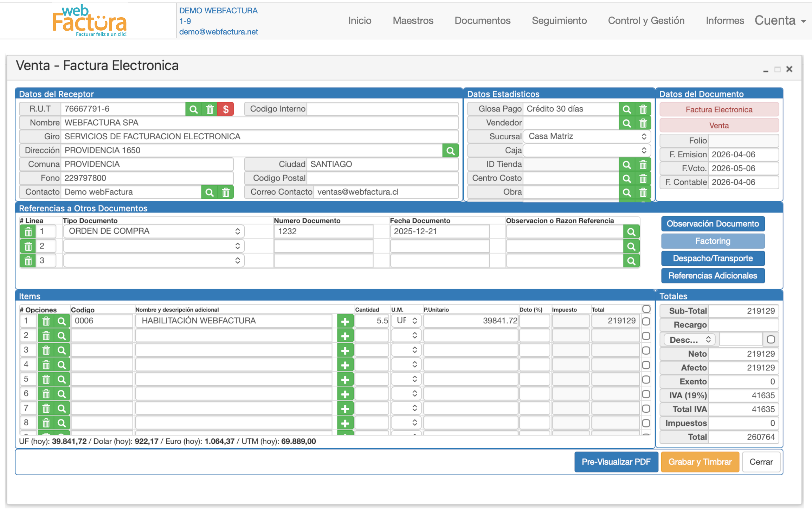Viewport: 812px width, 520px height.
Task: Click the Folio input field
Action: click(743, 141)
